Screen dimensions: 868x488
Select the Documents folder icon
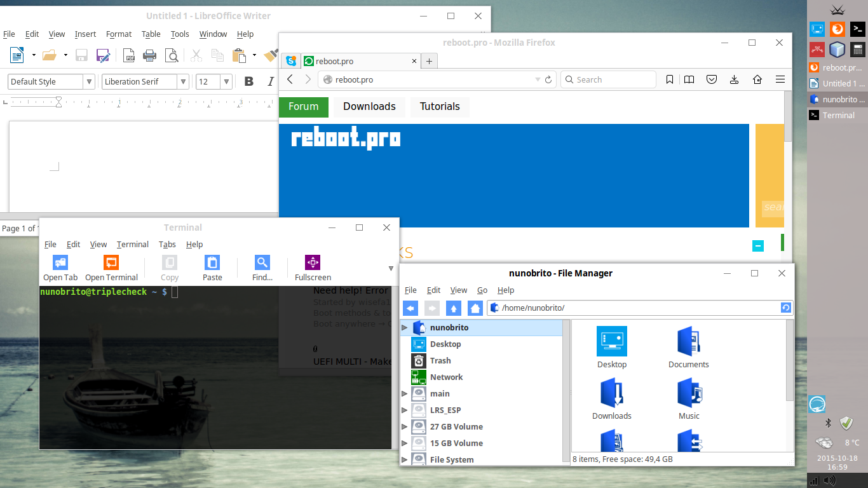[x=689, y=348]
